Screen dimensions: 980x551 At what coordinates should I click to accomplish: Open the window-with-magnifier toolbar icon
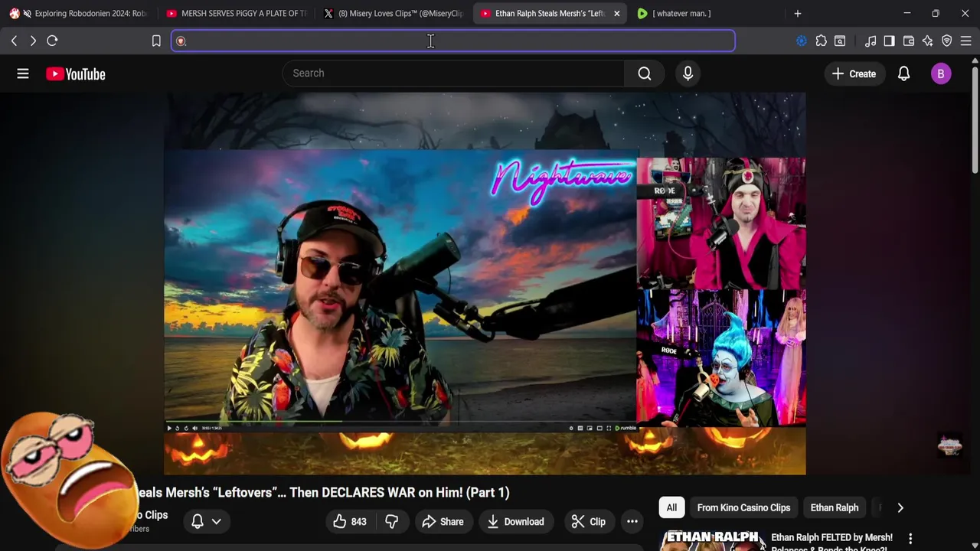coord(840,41)
